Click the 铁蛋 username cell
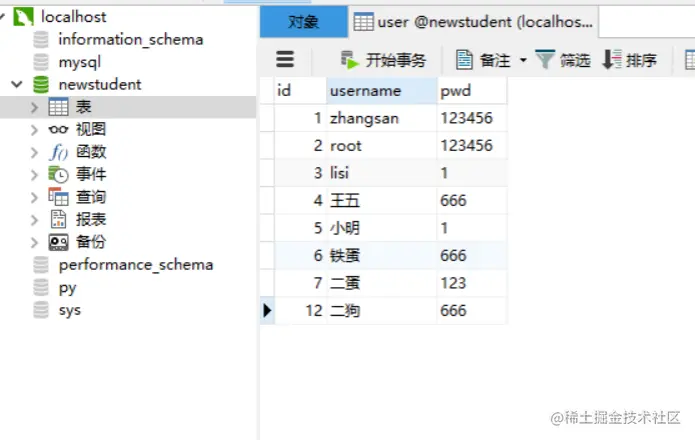The height and width of the screenshot is (440, 695). pyautogui.click(x=382, y=256)
